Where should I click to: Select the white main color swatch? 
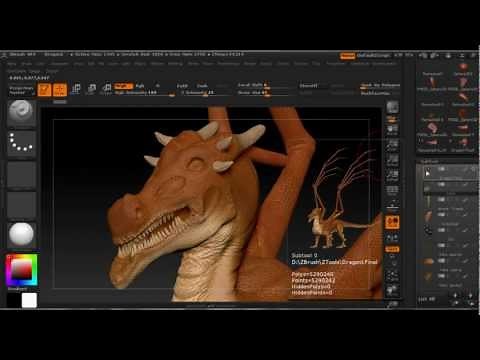[x=29, y=300]
